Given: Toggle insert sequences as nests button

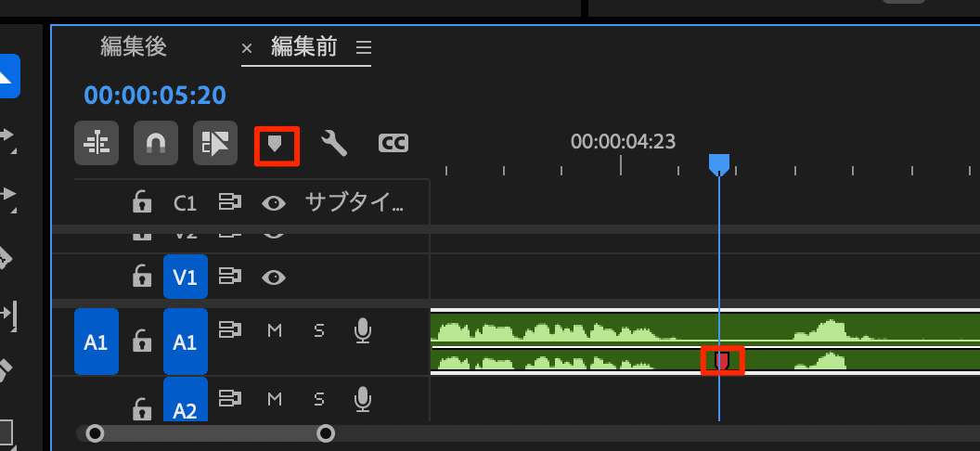Looking at the screenshot, I should click(97, 143).
